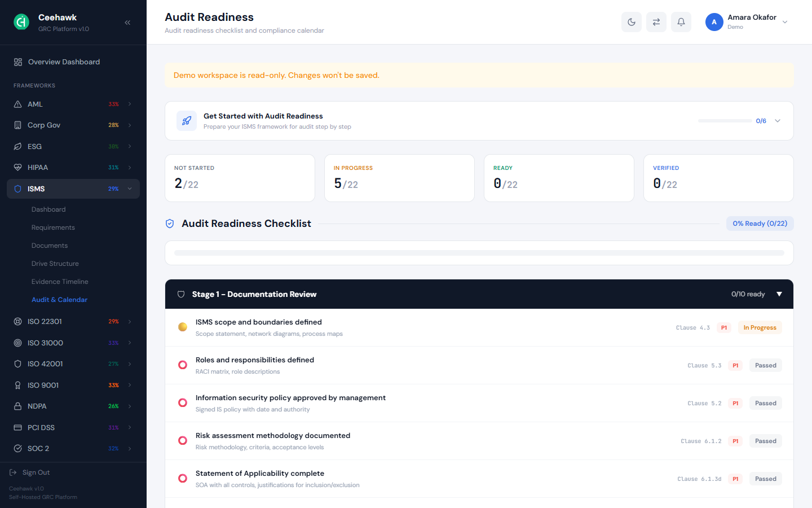Click the ISO 22301 lifebuoy icon
This screenshot has width=812, height=508.
pos(17,322)
